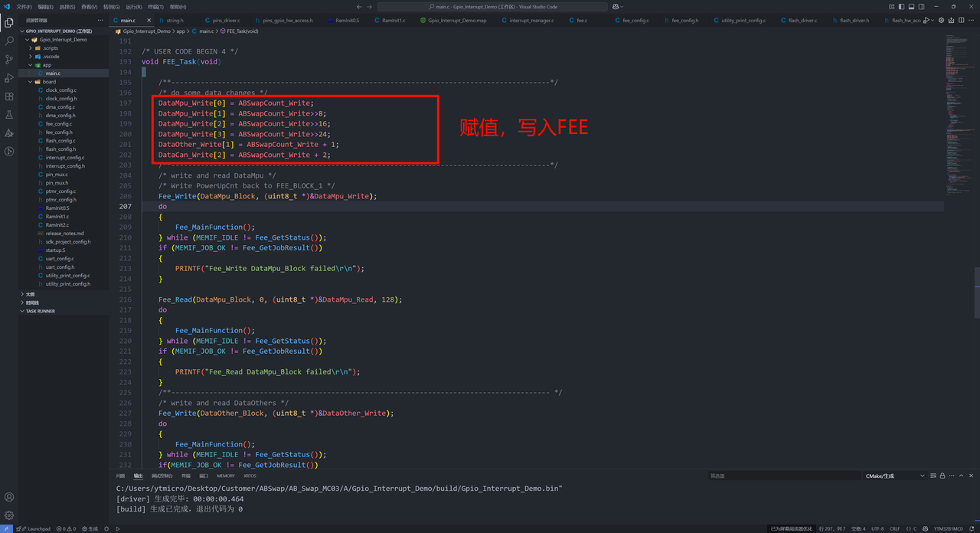980x533 pixels.
Task: Click the CMake build status bar item
Action: [90, 528]
